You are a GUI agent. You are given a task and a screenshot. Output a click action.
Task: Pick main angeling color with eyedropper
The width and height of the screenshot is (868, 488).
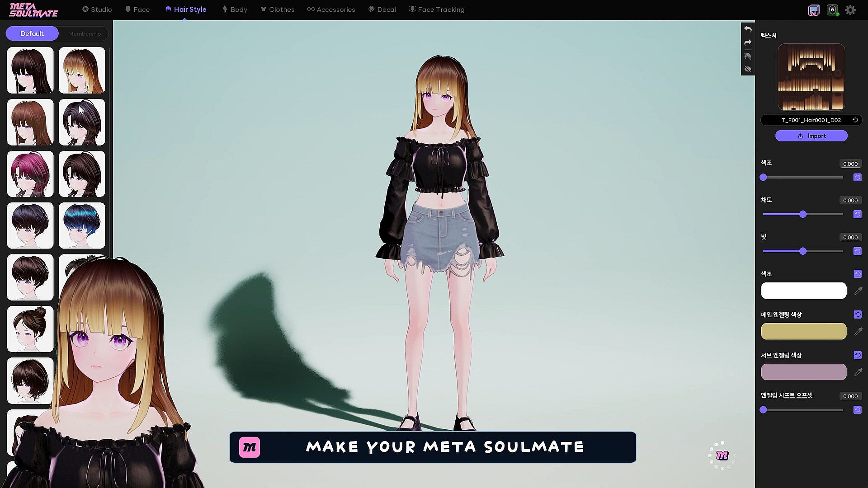(858, 332)
